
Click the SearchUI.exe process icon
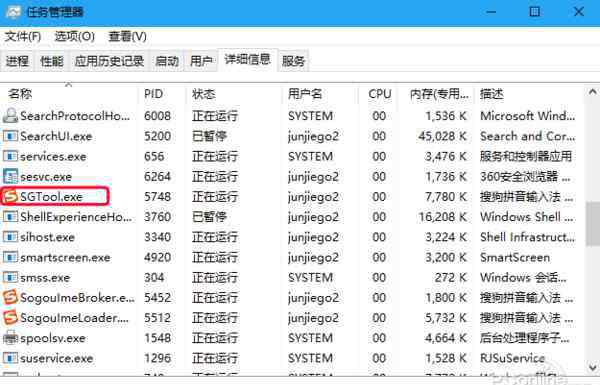coord(10,136)
